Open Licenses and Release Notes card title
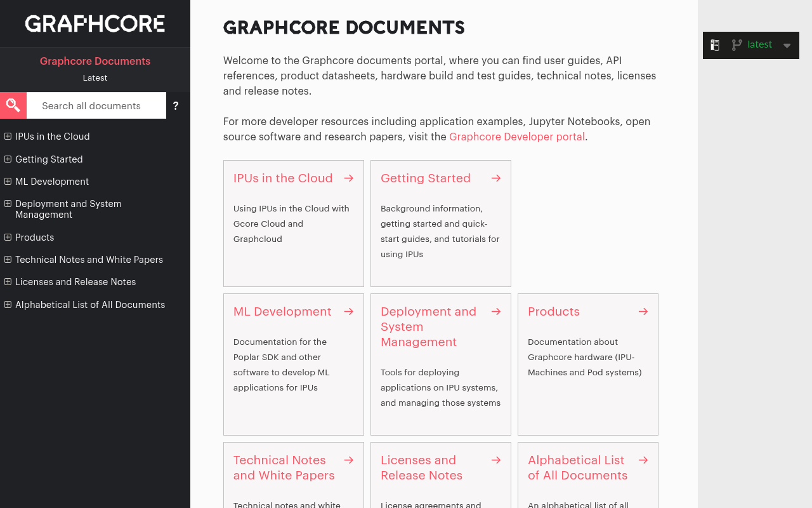Viewport: 812px width, 508px height. pyautogui.click(x=421, y=468)
